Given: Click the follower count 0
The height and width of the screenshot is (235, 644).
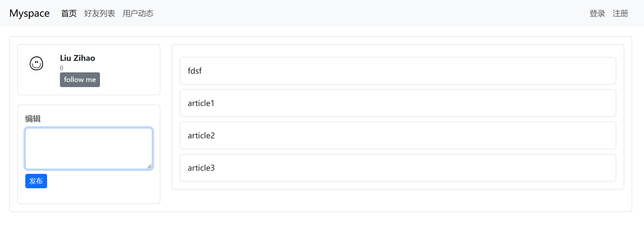Looking at the screenshot, I should [62, 68].
